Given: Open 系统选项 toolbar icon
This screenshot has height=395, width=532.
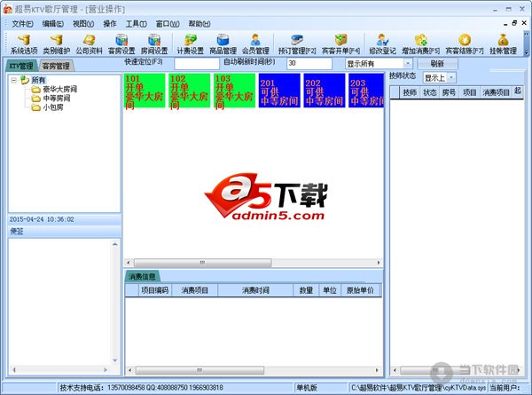Looking at the screenshot, I should coord(24,44).
